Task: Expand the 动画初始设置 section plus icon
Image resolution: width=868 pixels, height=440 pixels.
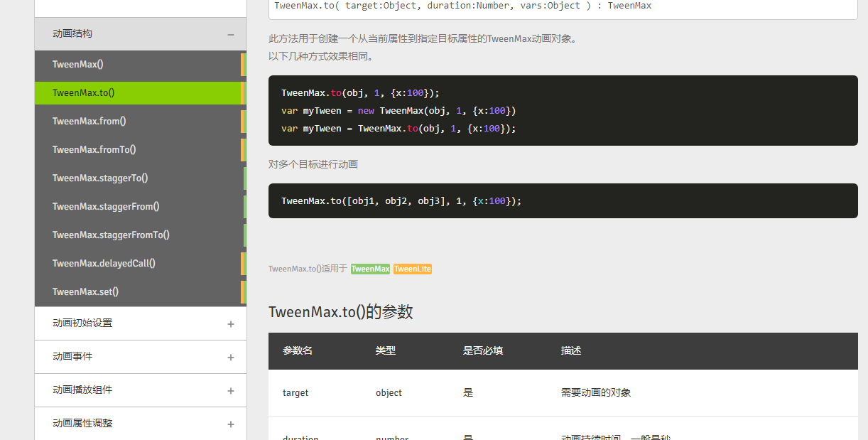Action: click(231, 324)
